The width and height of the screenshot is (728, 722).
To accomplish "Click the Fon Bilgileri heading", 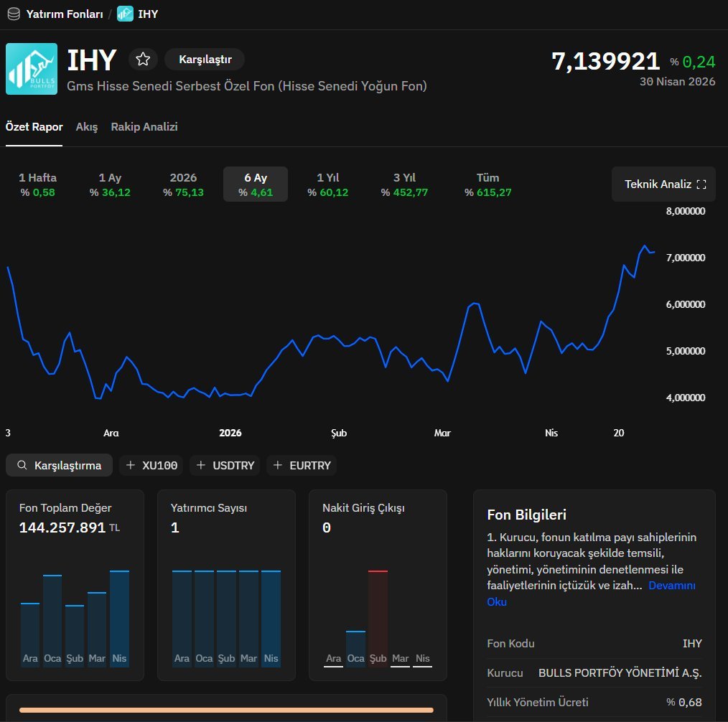I will [x=526, y=515].
